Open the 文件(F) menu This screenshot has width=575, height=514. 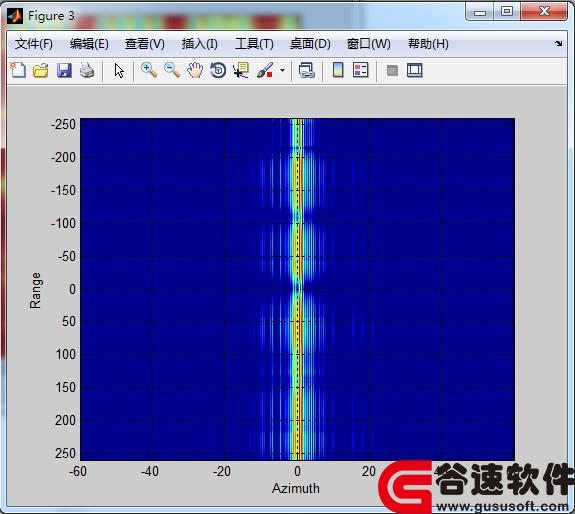click(33, 44)
